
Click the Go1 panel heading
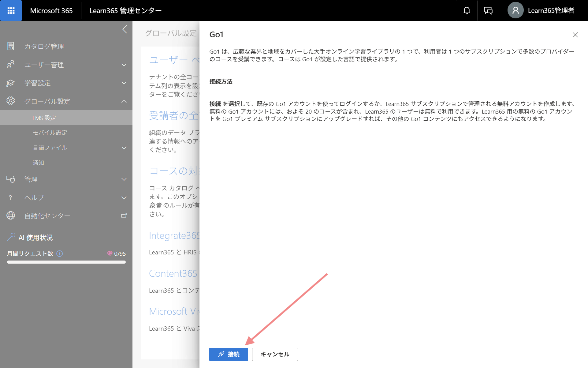pyautogui.click(x=216, y=35)
